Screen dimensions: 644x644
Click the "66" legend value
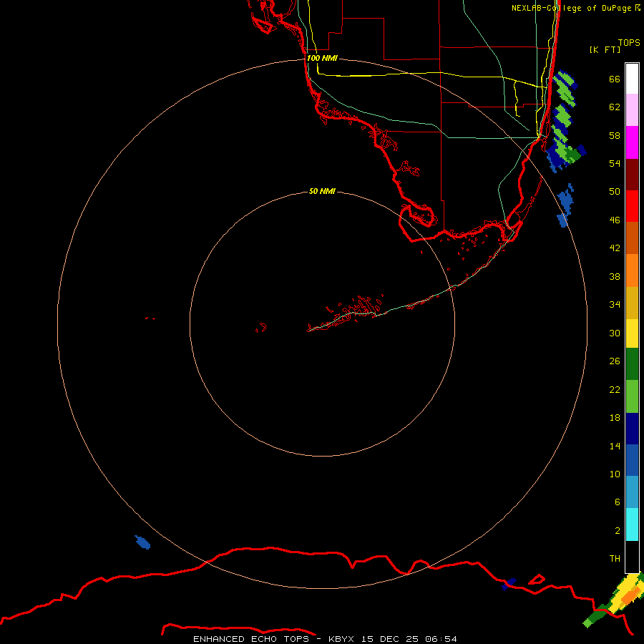tap(615, 79)
